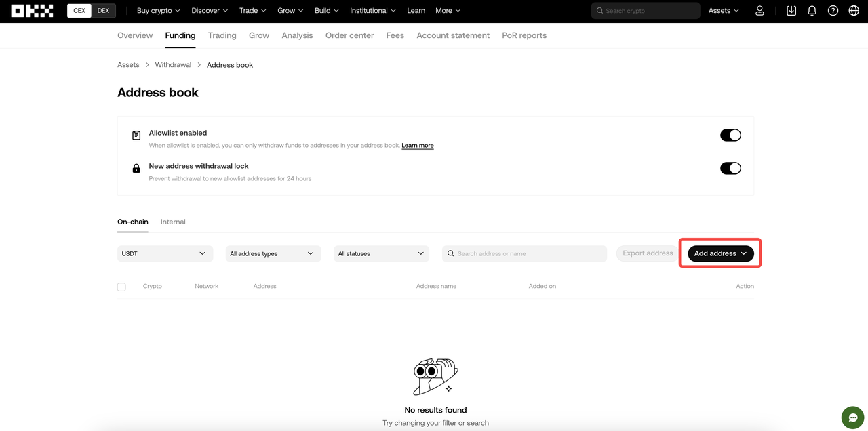Go to the Trading tab
Viewport: 868px width, 431px height.
coord(222,35)
